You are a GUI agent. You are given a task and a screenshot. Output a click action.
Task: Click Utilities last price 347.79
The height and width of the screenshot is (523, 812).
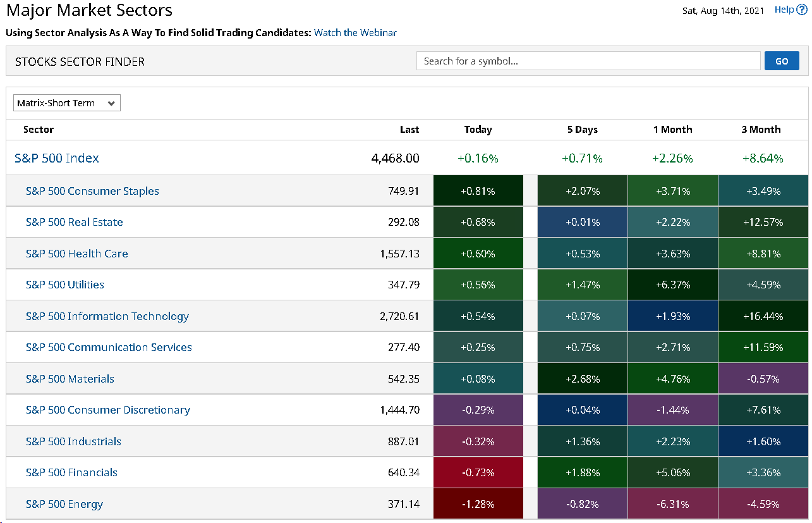coord(404,285)
